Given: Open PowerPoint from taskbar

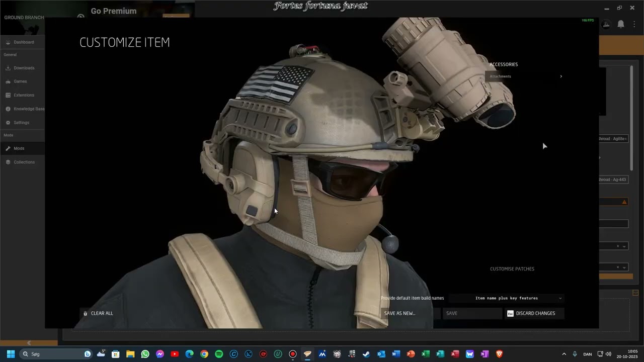Looking at the screenshot, I should click(411, 354).
